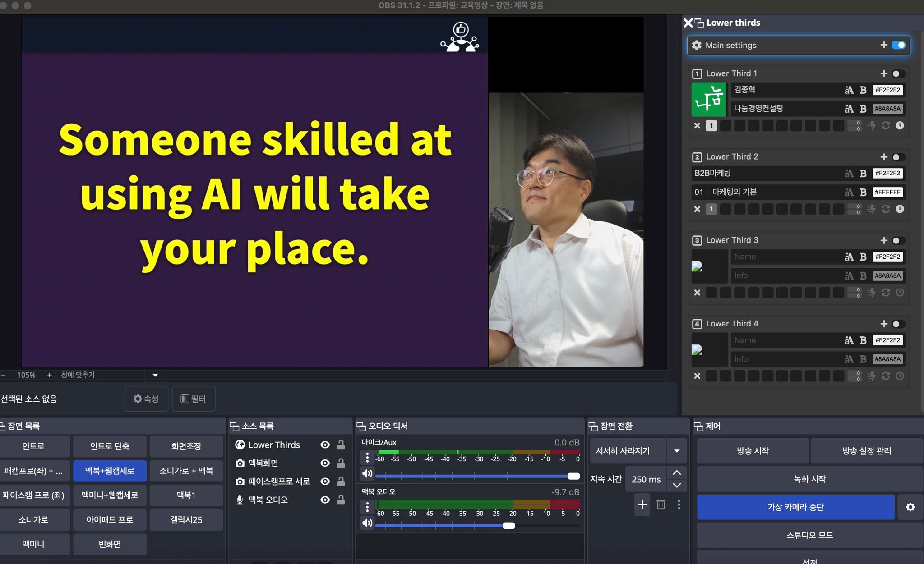Select the 인트로 단축 scene
This screenshot has height=564, width=924.
110,446
